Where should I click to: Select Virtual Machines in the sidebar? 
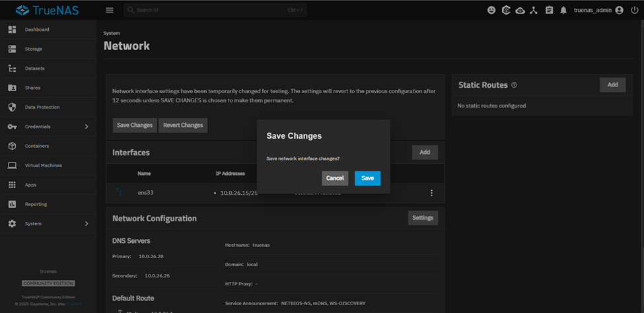click(x=43, y=166)
